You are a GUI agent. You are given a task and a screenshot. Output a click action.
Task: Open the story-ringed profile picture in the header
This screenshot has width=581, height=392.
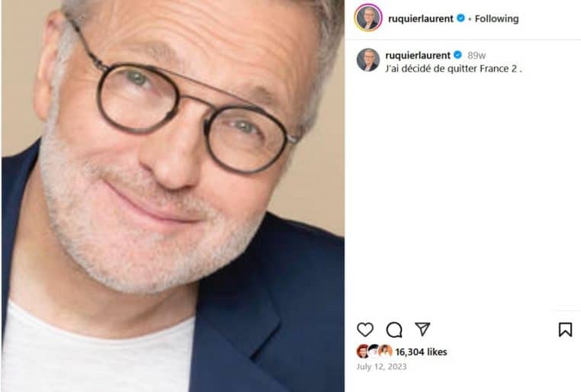pyautogui.click(x=368, y=18)
